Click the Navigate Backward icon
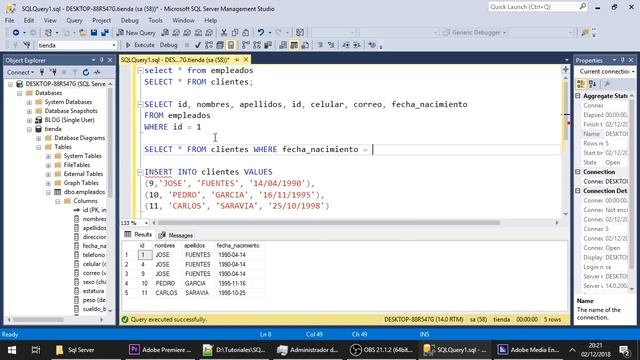Screen dimensions: 640x360 click(16, 33)
